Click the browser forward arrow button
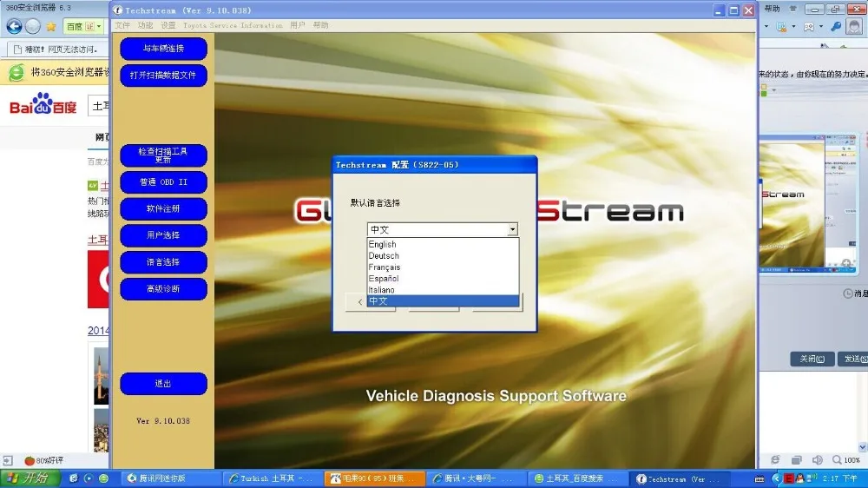868x488 pixels. coord(33,26)
